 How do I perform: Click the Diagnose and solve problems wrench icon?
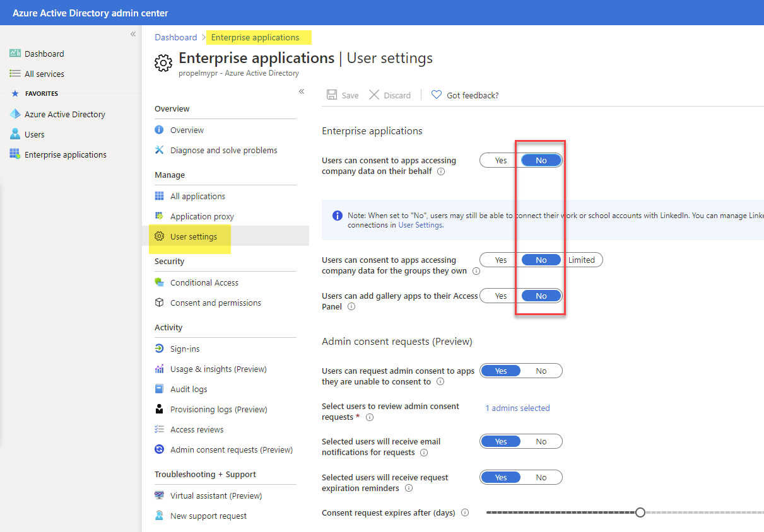click(159, 150)
